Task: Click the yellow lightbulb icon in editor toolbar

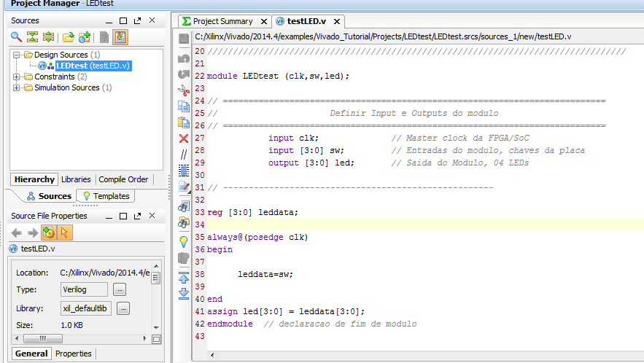Action: tap(184, 241)
